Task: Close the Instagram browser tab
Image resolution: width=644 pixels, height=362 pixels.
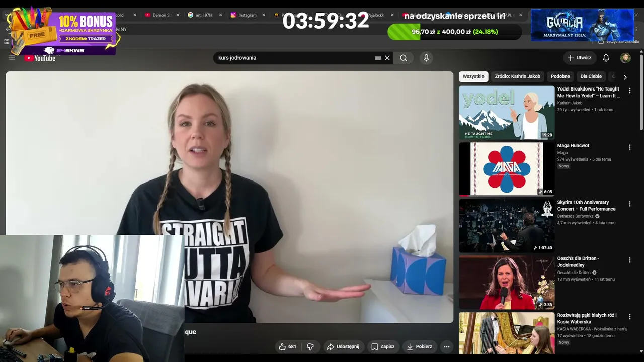Action: tap(263, 15)
